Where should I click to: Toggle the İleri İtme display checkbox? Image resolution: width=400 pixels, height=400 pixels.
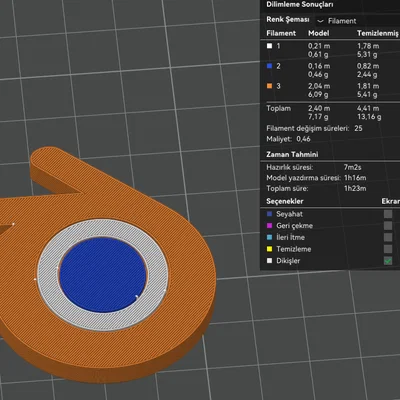point(388,237)
